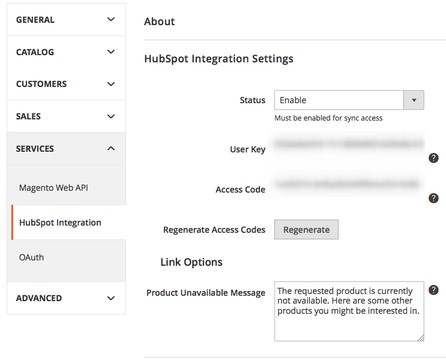Click the textarea resize handle
This screenshot has height=360, width=446.
point(421,338)
